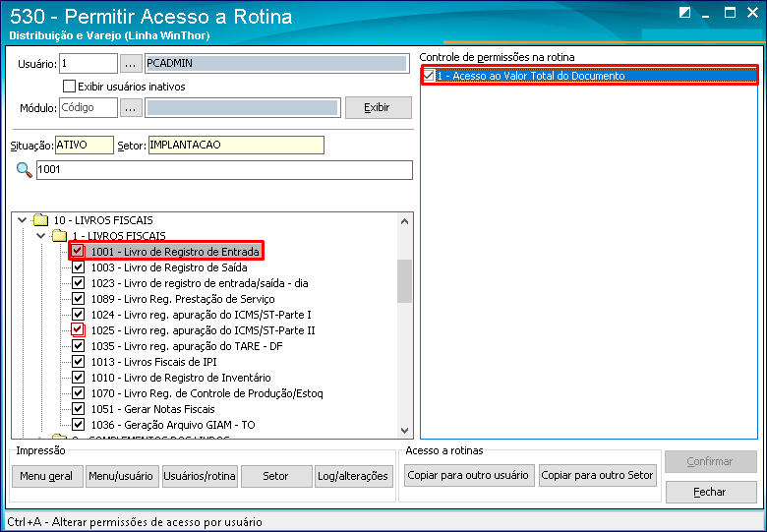Screen dimensions: 767x532
Task: Click Usuários/rotina print button
Action: tap(200, 476)
